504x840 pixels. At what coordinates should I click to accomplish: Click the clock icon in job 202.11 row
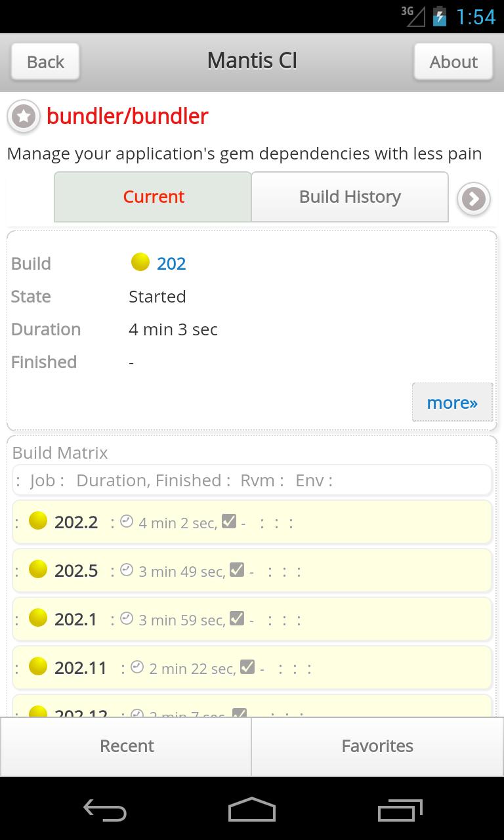[137, 667]
